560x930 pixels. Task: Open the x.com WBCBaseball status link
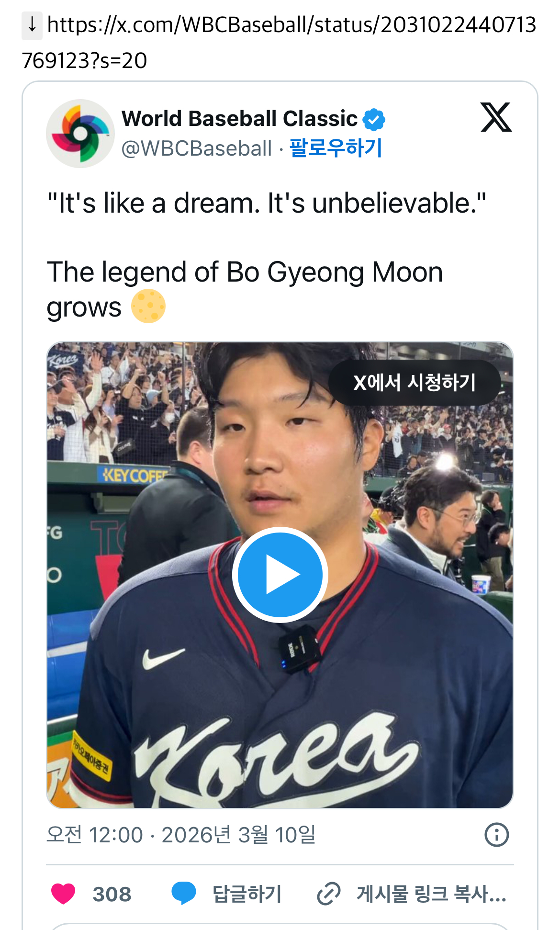coord(279,43)
